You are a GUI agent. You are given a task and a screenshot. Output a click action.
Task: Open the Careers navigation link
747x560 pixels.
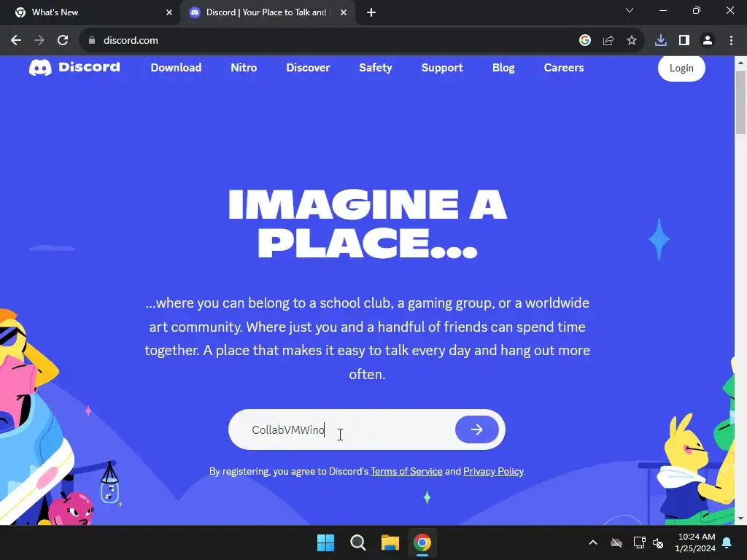[564, 68]
